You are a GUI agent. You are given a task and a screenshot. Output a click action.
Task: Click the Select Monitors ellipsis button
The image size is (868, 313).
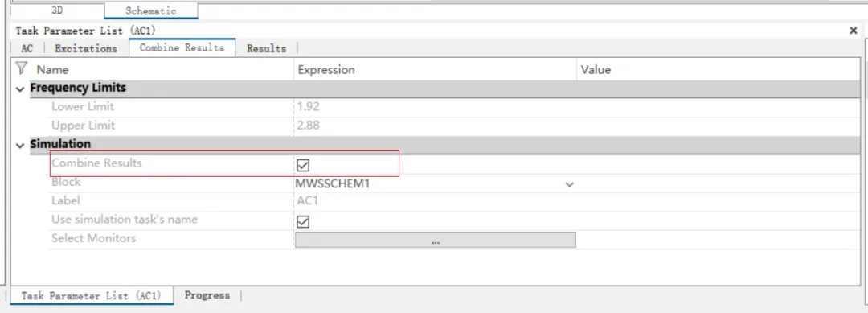click(x=435, y=241)
